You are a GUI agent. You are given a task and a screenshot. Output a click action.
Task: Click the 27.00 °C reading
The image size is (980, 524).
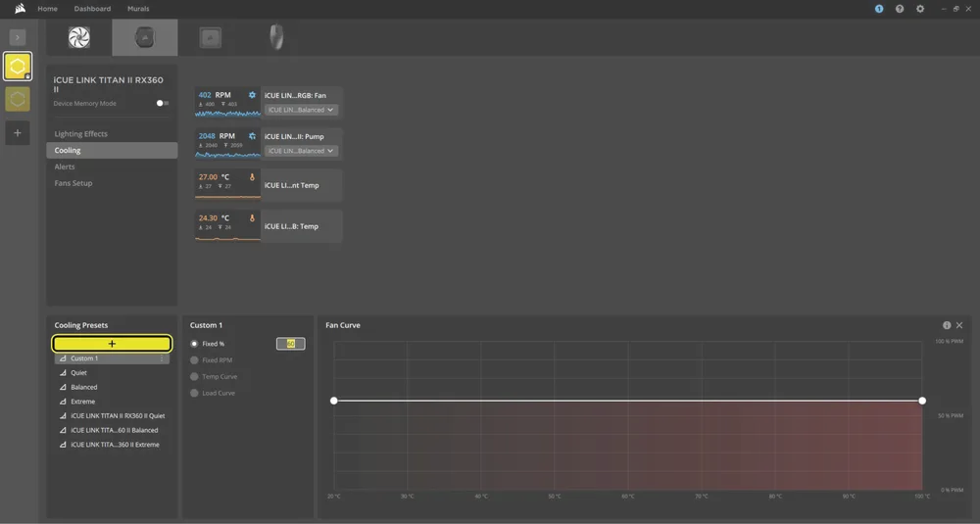click(214, 177)
